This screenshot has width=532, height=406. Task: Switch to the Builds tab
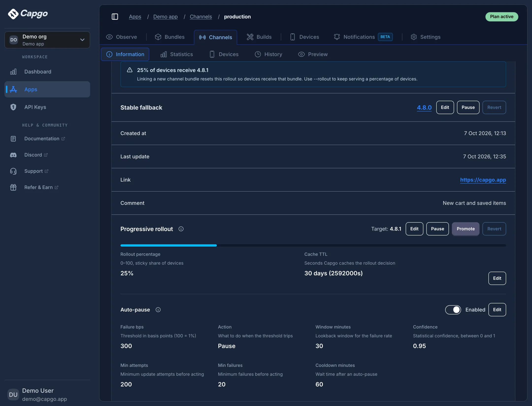coord(259,37)
